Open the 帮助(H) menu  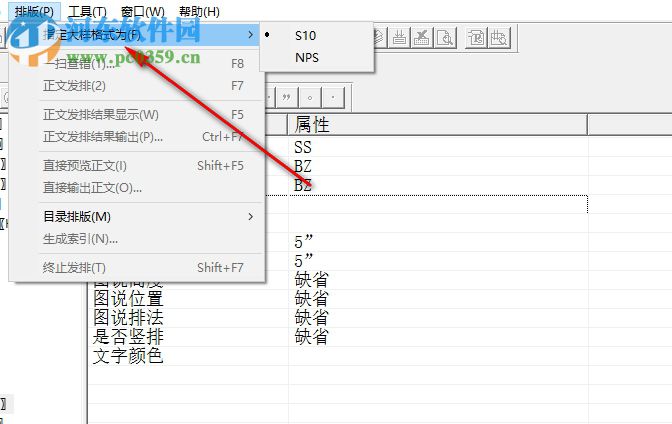click(x=199, y=12)
